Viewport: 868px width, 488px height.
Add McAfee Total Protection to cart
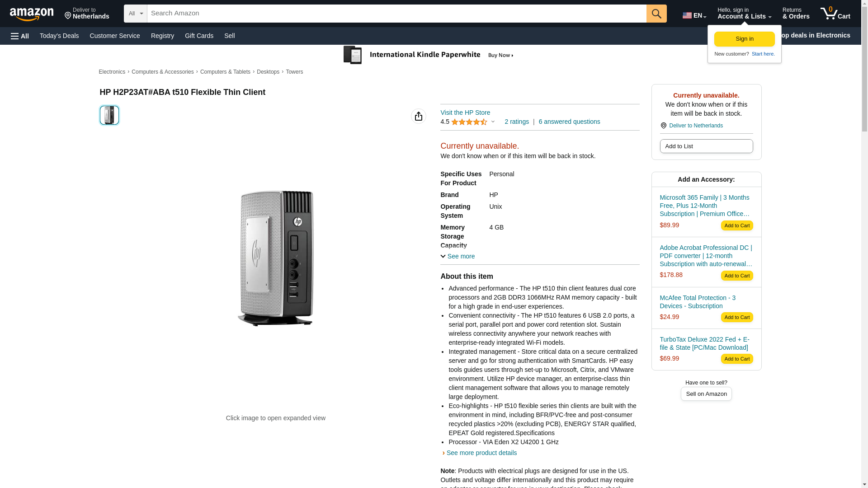point(736,317)
